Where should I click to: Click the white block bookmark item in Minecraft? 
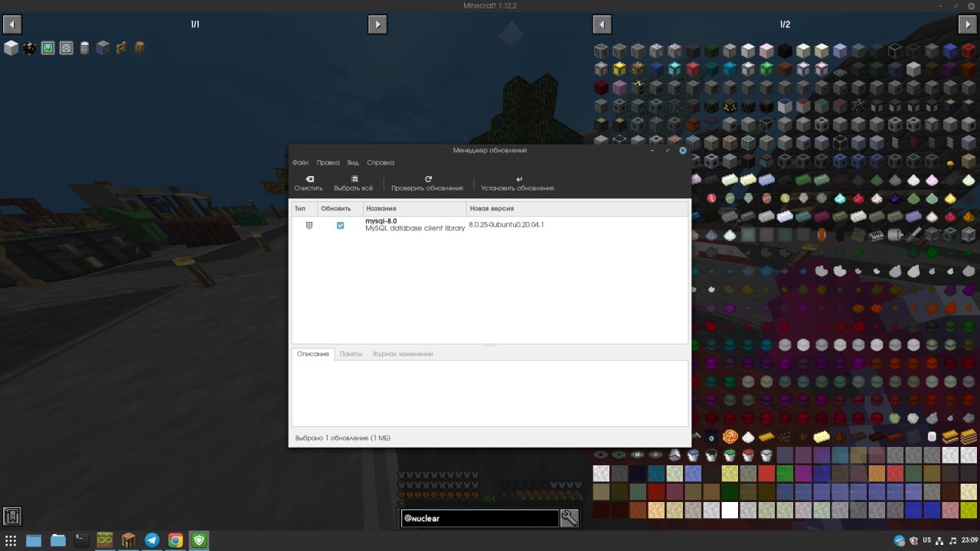click(x=11, y=48)
